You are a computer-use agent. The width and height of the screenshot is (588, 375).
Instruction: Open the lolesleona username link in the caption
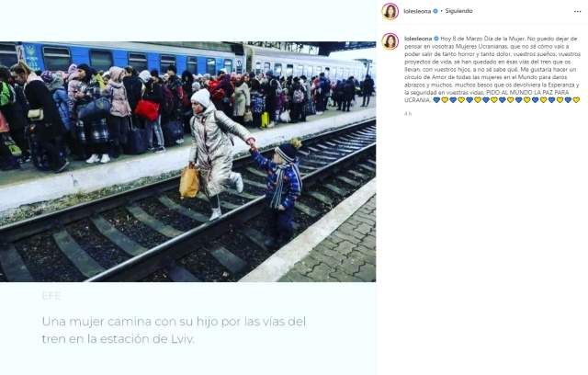418,39
